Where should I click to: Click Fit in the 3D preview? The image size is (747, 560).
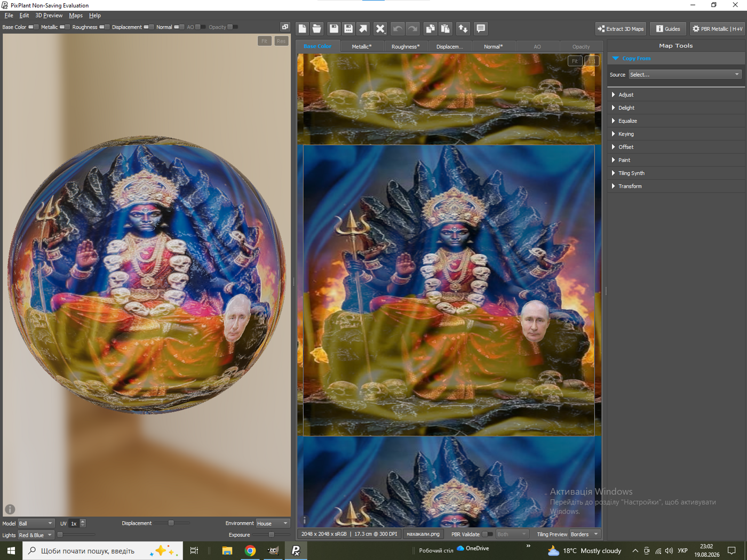click(x=265, y=41)
